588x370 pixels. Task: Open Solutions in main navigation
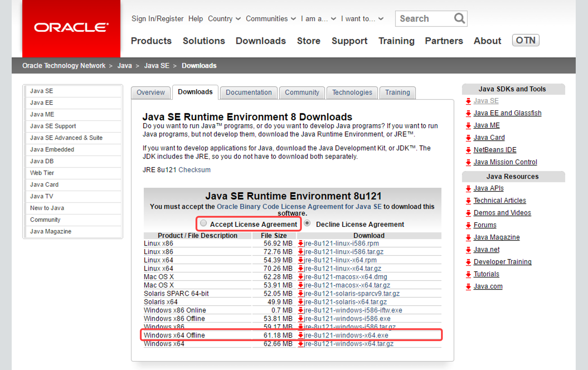coord(204,41)
